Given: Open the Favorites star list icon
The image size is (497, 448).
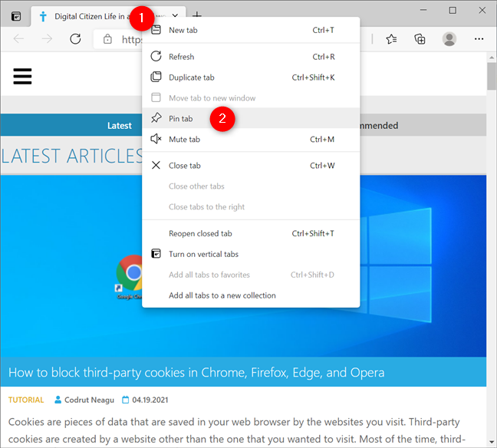Looking at the screenshot, I should pyautogui.click(x=391, y=39).
